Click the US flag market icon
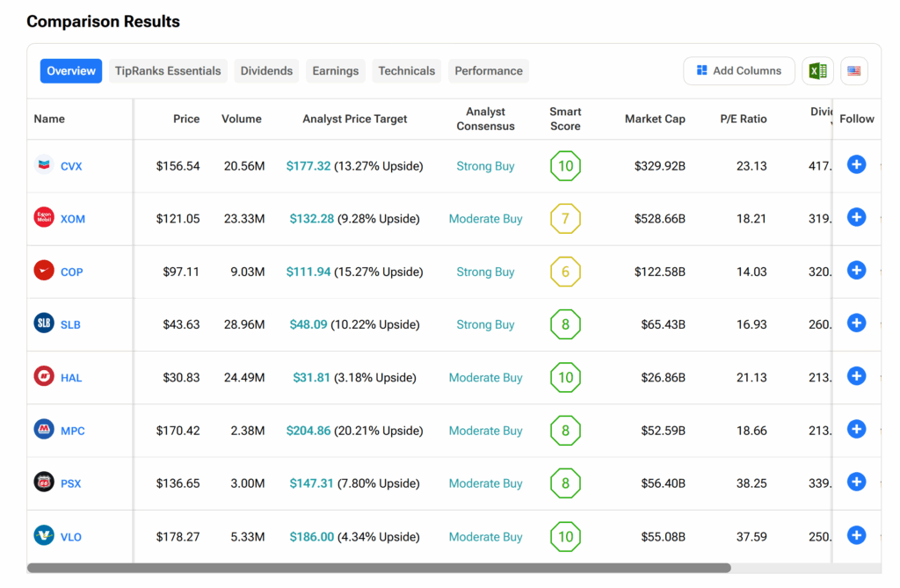Screen dimensions: 900x588 pos(853,71)
